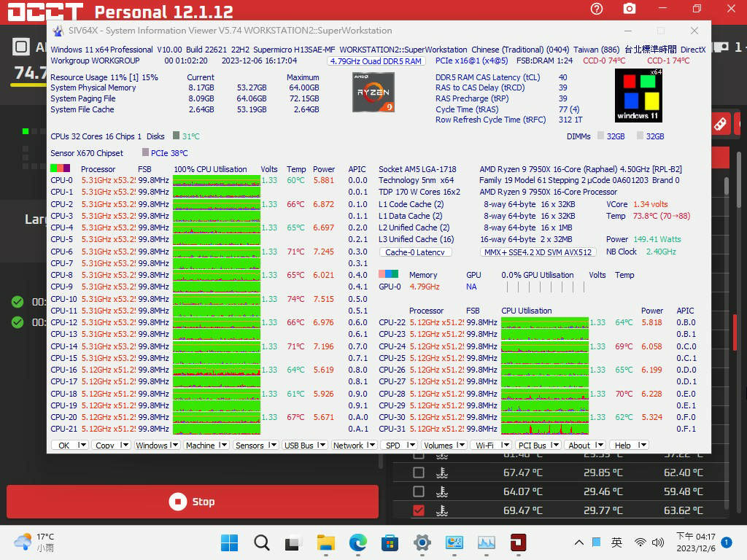Switch to OCCT via its taskbar icon

519,542
